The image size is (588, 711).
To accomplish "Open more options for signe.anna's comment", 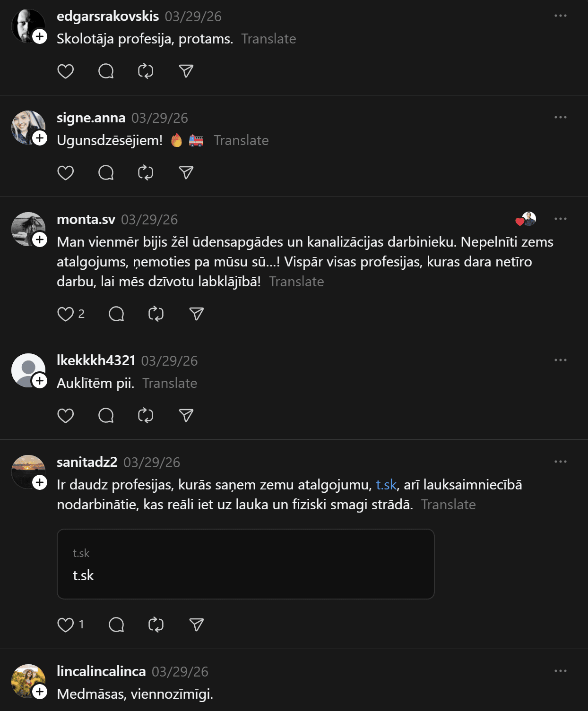I will [x=561, y=117].
